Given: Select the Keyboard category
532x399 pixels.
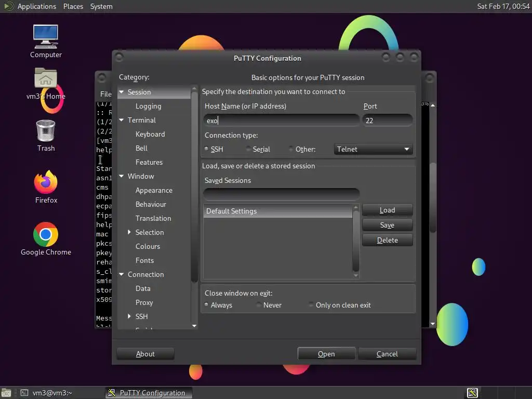Looking at the screenshot, I should (x=150, y=134).
